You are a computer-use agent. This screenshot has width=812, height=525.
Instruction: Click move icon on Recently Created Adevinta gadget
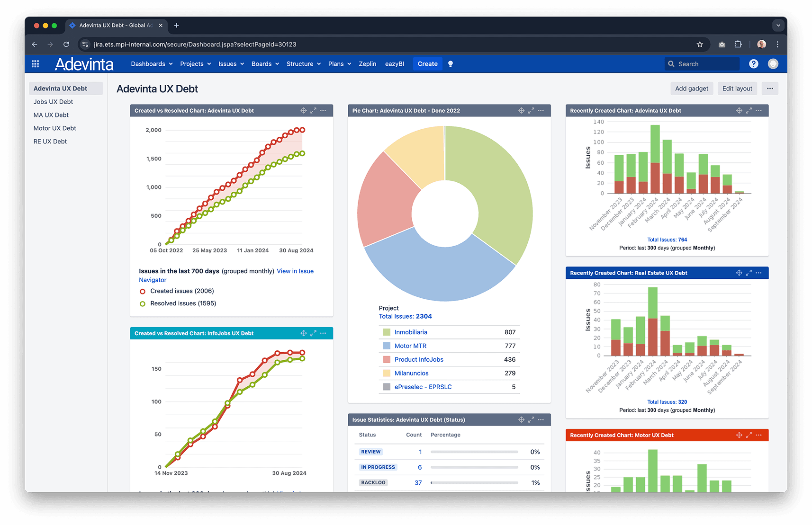(739, 110)
